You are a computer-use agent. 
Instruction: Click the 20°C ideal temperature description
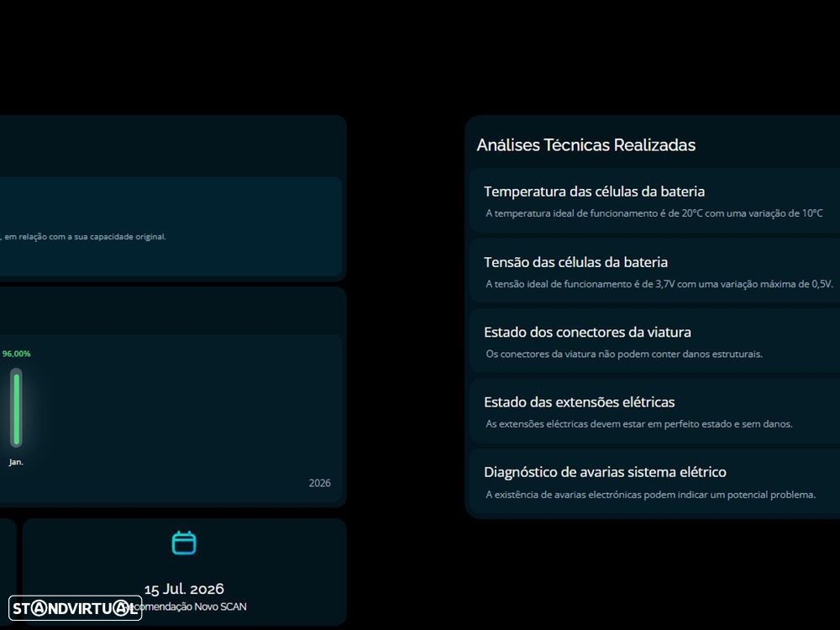[654, 213]
